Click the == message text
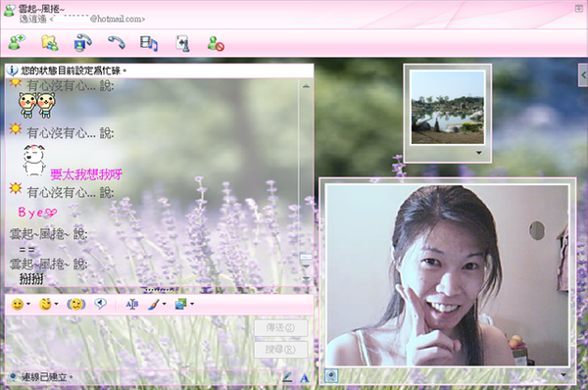 click(x=26, y=249)
